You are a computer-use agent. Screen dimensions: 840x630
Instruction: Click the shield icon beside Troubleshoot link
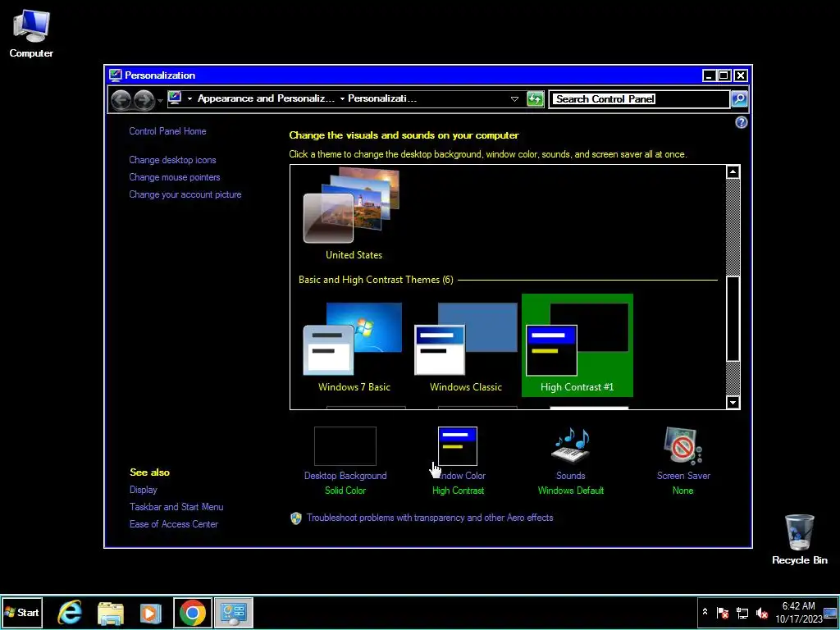click(x=295, y=518)
